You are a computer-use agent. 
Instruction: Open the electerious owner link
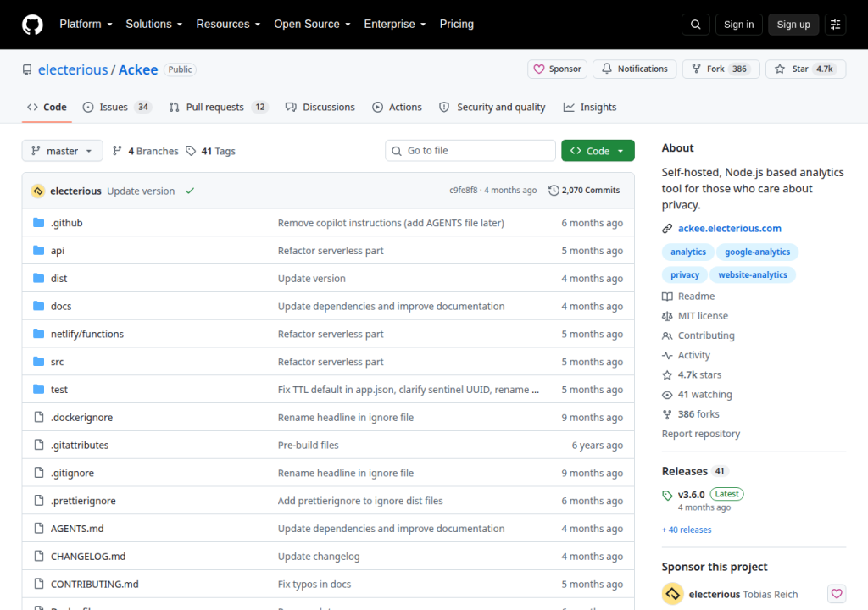73,69
